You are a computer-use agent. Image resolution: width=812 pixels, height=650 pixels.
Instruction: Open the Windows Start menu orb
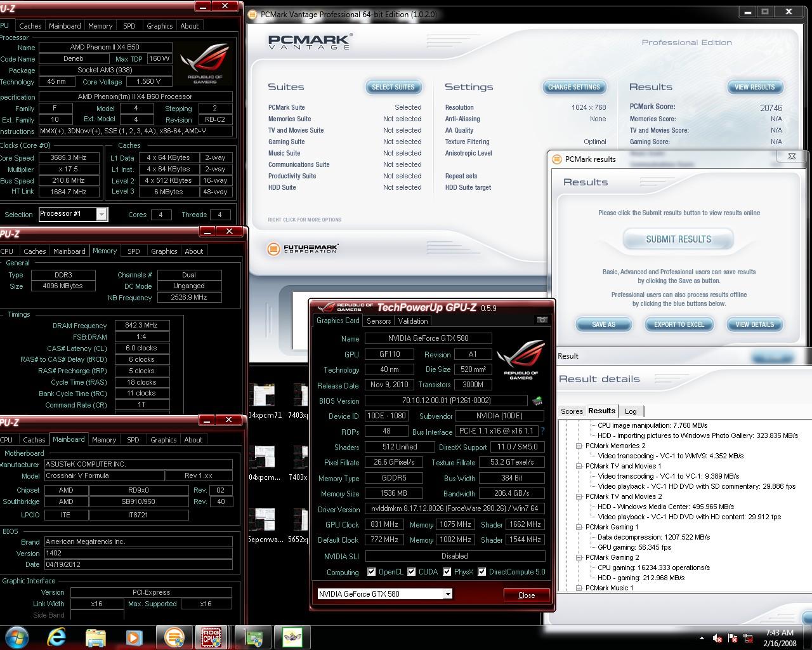tap(17, 637)
